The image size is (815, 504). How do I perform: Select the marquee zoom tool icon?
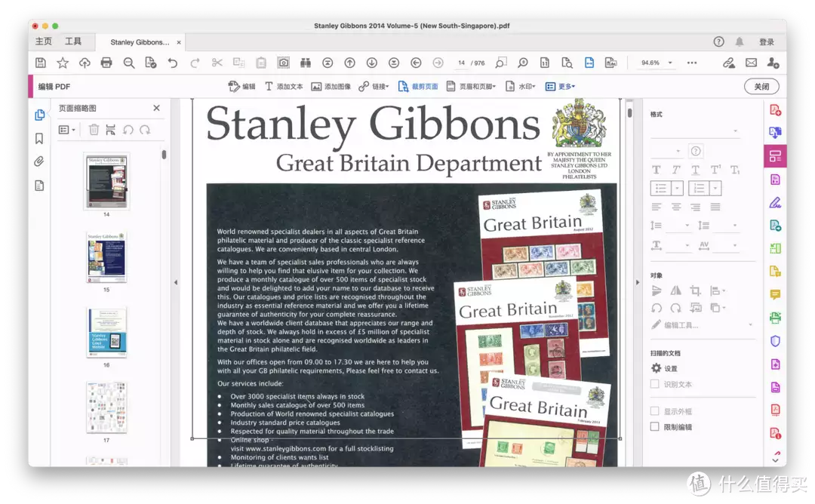click(x=500, y=63)
